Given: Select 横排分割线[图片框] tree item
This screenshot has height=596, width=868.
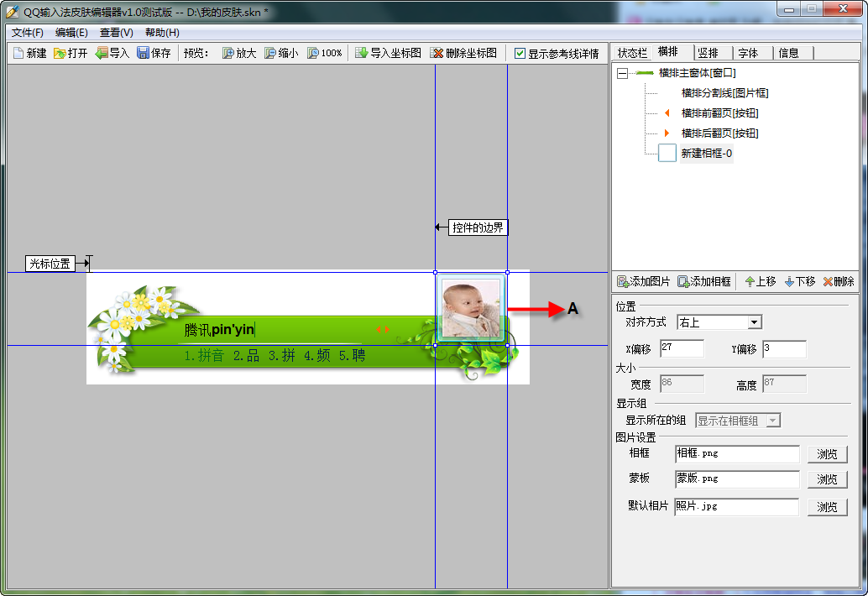Looking at the screenshot, I should 724,93.
